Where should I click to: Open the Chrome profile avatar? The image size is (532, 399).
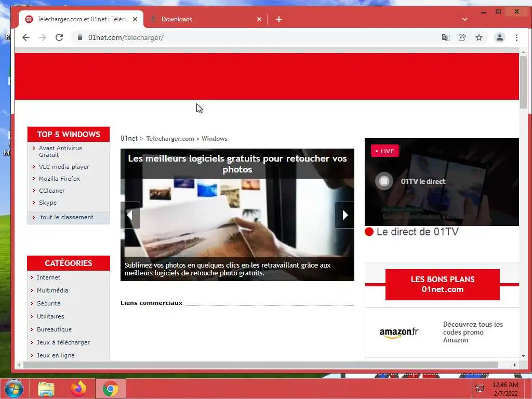499,37
